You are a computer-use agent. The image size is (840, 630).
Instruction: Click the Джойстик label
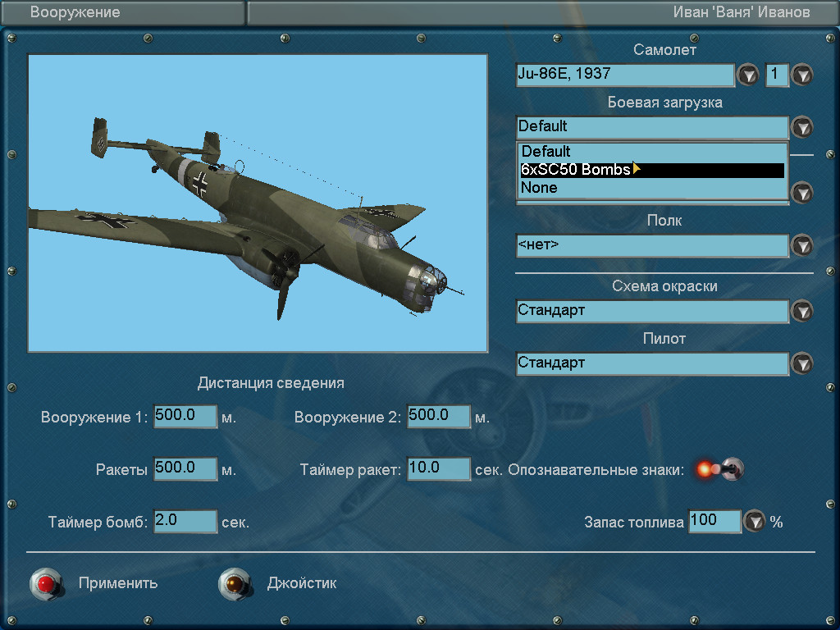(x=302, y=583)
